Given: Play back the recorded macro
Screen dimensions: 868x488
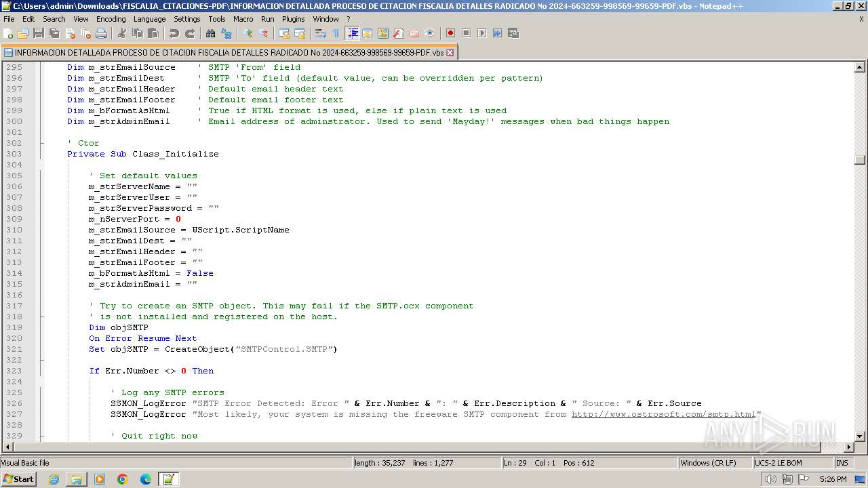Looking at the screenshot, I should coord(482,33).
